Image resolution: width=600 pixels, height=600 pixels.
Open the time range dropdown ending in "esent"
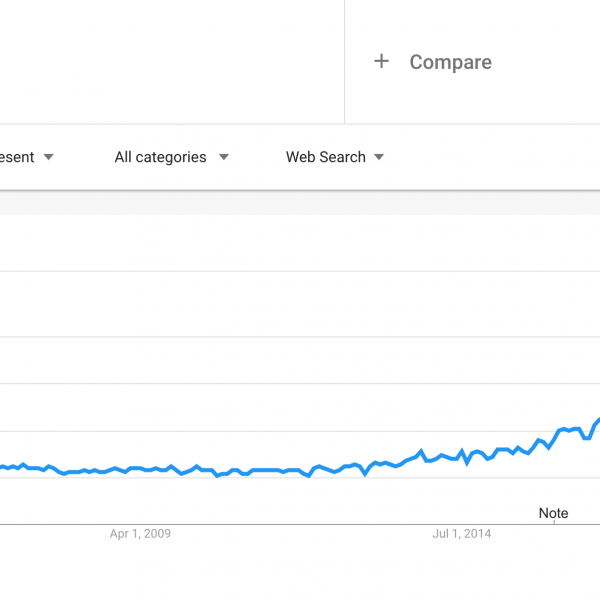pyautogui.click(x=27, y=157)
